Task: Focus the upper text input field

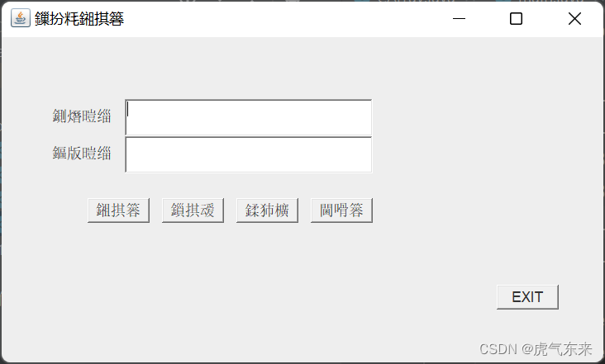Action: [249, 117]
